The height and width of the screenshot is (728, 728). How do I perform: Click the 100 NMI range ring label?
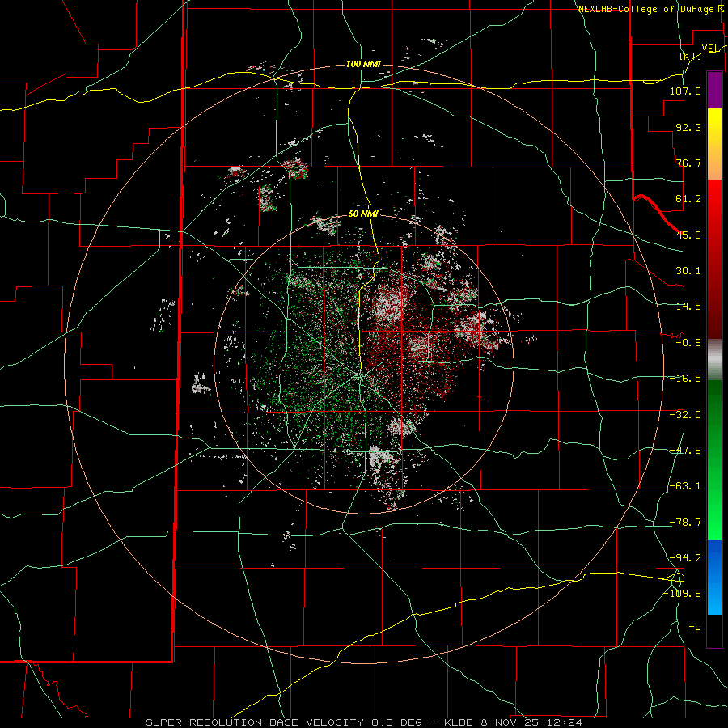[x=363, y=64]
